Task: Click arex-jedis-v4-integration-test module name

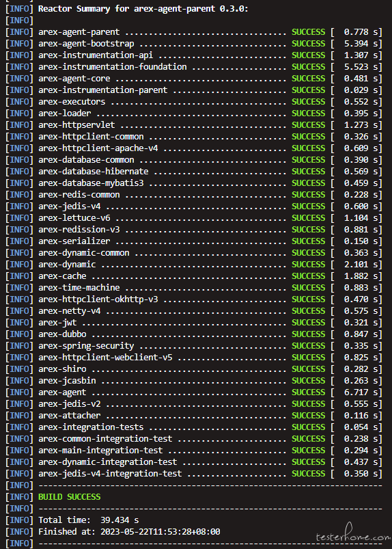Action: [110, 473]
